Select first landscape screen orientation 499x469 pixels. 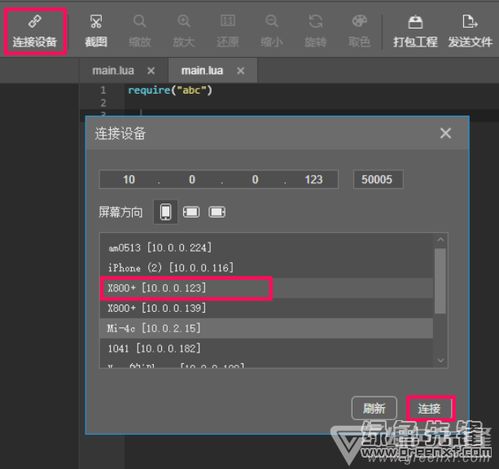[x=191, y=212]
